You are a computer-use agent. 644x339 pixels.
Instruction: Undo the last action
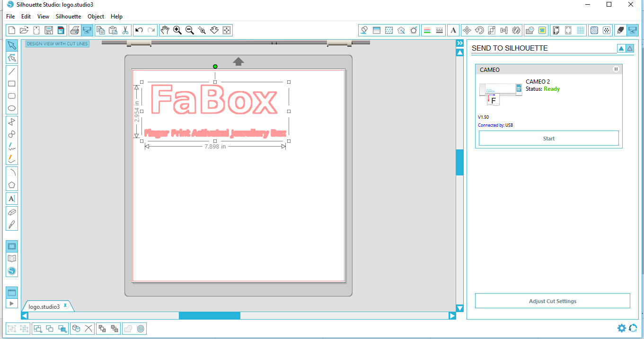pyautogui.click(x=139, y=30)
